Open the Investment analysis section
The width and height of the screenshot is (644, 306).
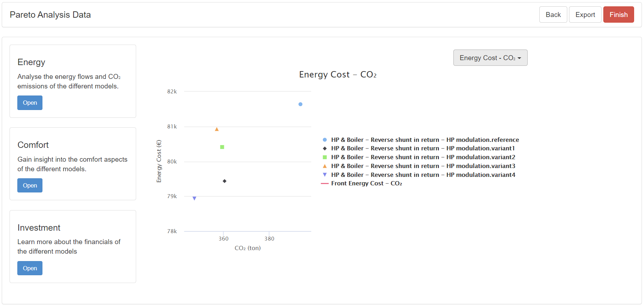30,268
